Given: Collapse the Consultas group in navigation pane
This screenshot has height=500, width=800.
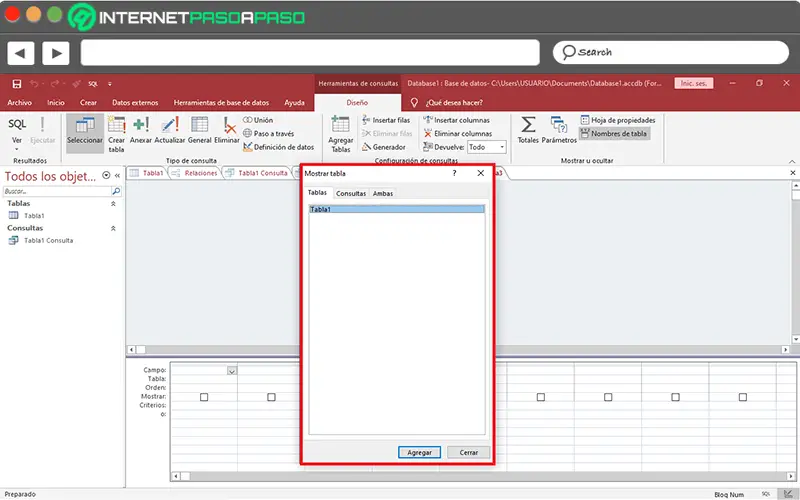Looking at the screenshot, I should pyautogui.click(x=113, y=229).
